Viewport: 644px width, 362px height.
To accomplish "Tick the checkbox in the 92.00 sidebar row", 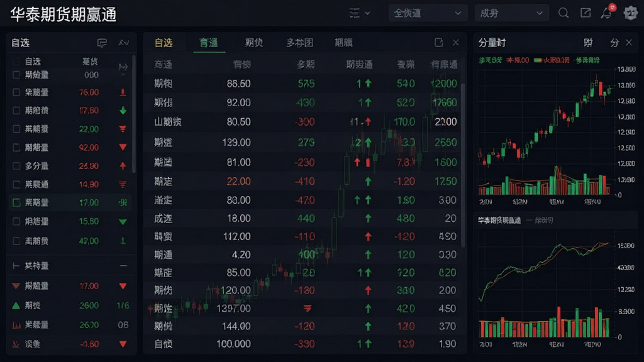I will tap(16, 147).
